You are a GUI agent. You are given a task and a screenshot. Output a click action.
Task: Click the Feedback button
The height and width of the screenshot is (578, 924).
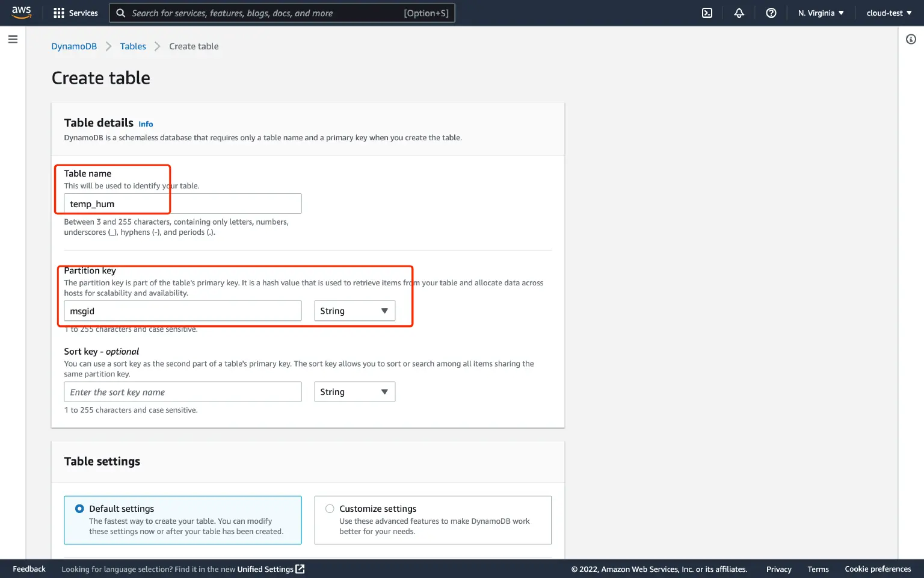tap(29, 568)
